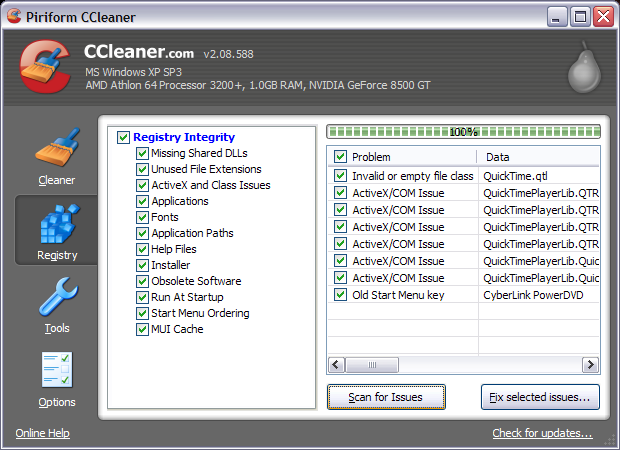This screenshot has height=450, width=620.
Task: Minimize the CCleaner window
Action: 557,17
